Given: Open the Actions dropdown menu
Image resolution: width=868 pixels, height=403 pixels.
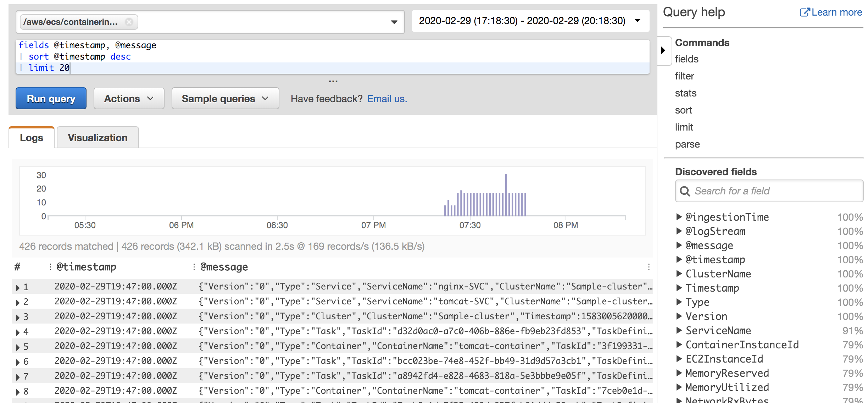Looking at the screenshot, I should tap(129, 99).
